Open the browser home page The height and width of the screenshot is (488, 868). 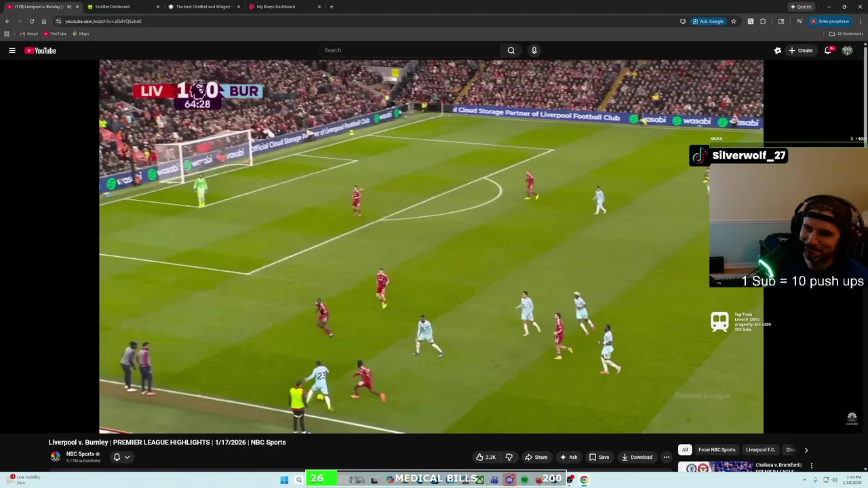click(44, 21)
